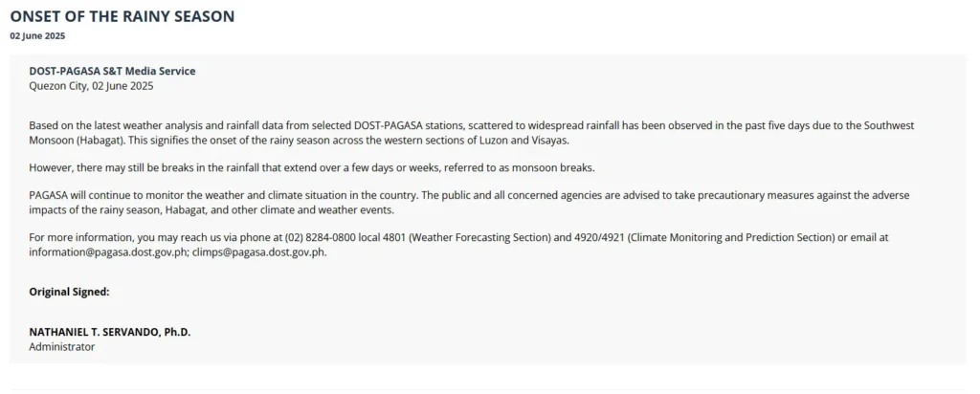Image resolution: width=980 pixels, height=394 pixels.
Task: Click the 'local 4801' extension text
Action: [383, 238]
